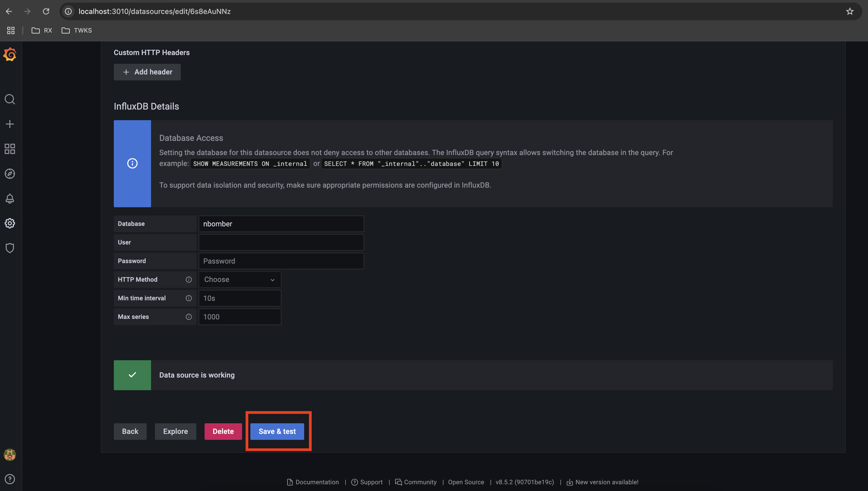This screenshot has width=868, height=491.
Task: Click the Explore button
Action: [x=175, y=431]
